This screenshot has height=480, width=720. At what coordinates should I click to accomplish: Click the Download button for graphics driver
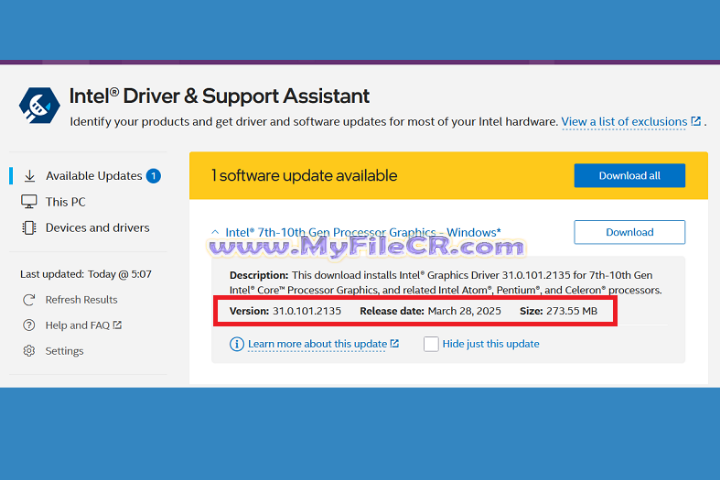point(630,232)
